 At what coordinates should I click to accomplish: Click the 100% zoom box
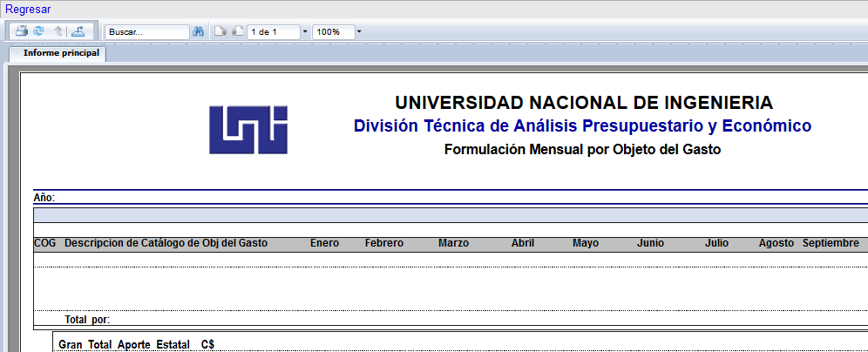[333, 32]
